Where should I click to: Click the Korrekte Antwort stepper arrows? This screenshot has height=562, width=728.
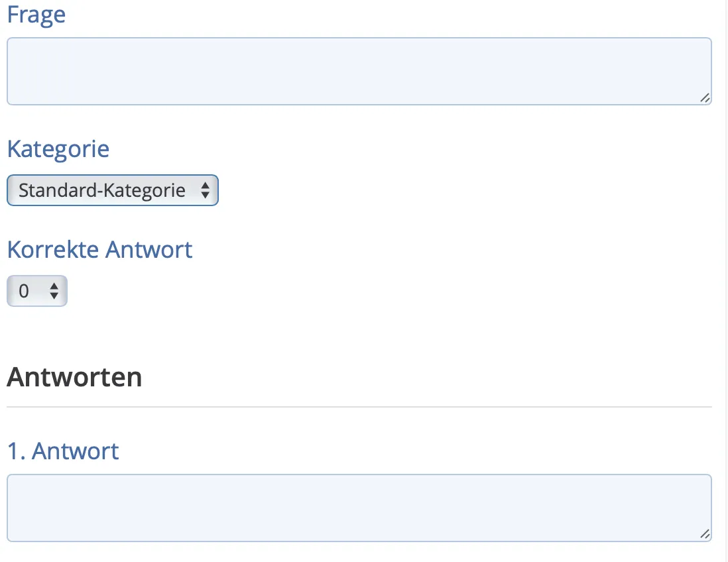point(54,291)
